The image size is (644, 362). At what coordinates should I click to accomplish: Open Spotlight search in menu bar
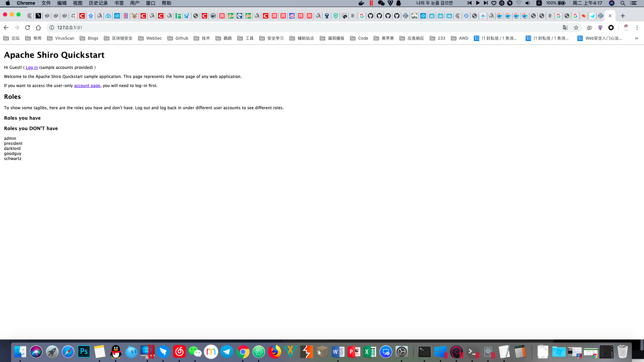tap(623, 3)
